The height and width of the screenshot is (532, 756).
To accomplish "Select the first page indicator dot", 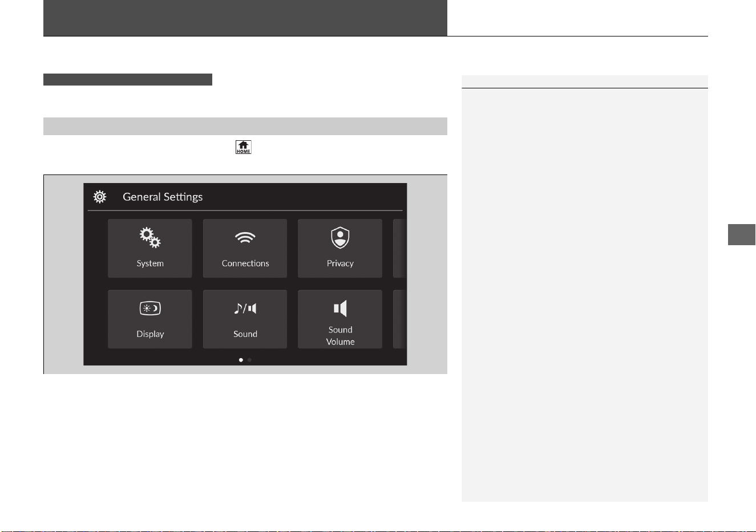I will pyautogui.click(x=241, y=360).
